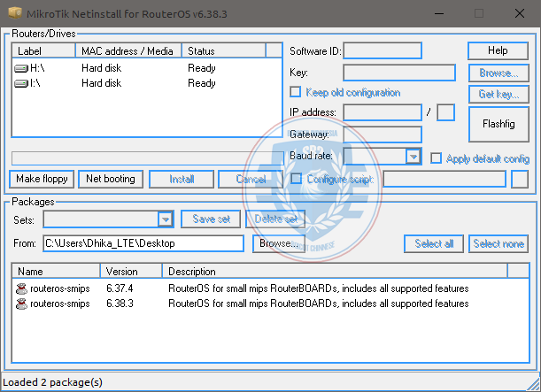Viewport: 541px width, 392px height.
Task: Select the H:\ drive label text
Action: [x=37, y=68]
